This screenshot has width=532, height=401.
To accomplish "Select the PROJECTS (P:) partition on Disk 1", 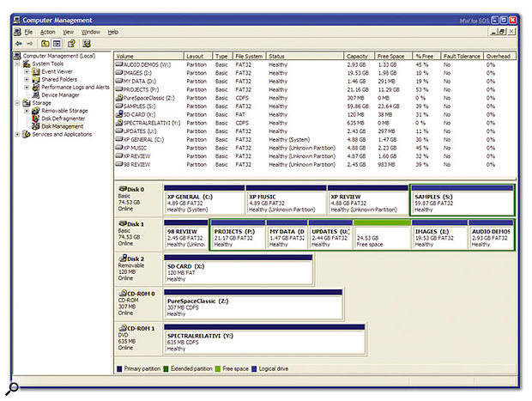I will pos(238,234).
